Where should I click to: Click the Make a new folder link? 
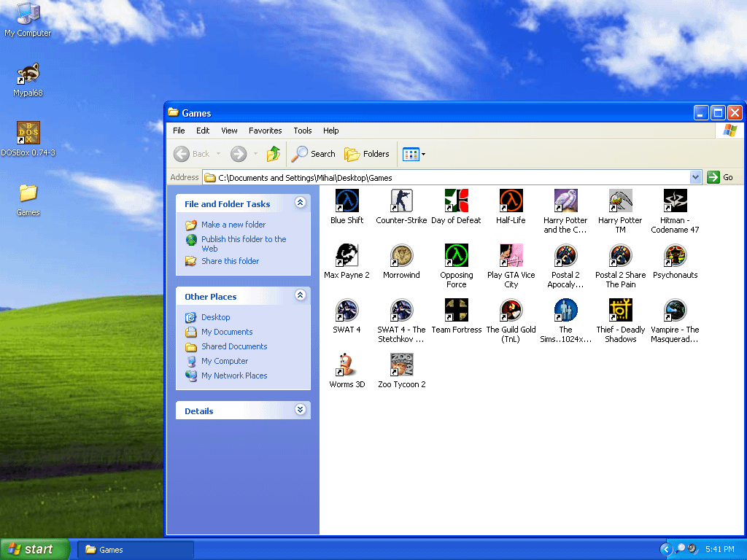(233, 225)
